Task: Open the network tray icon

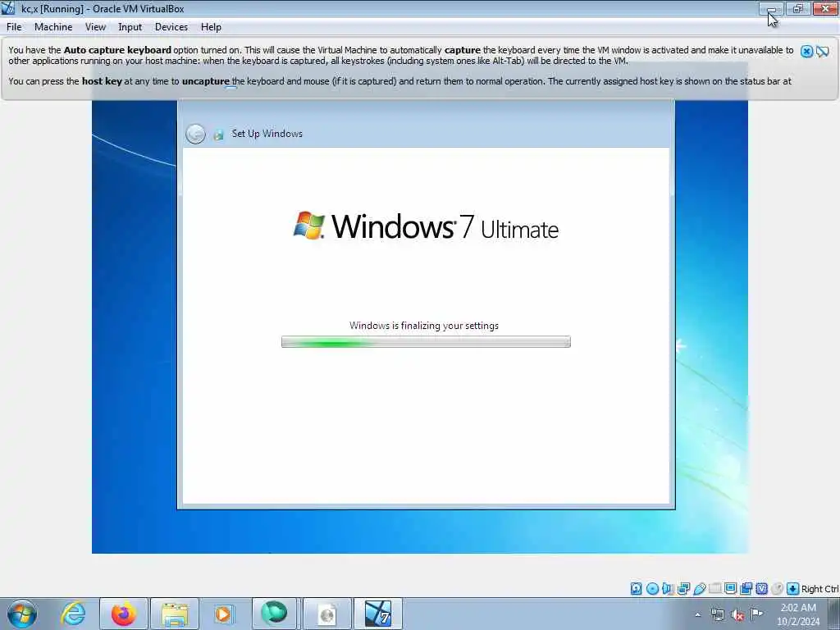Action: (717, 615)
